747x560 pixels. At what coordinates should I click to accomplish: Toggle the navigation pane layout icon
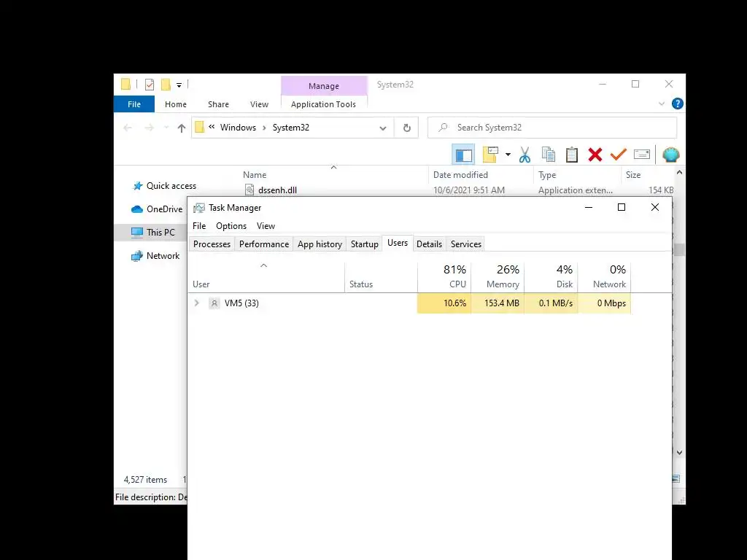coord(463,155)
